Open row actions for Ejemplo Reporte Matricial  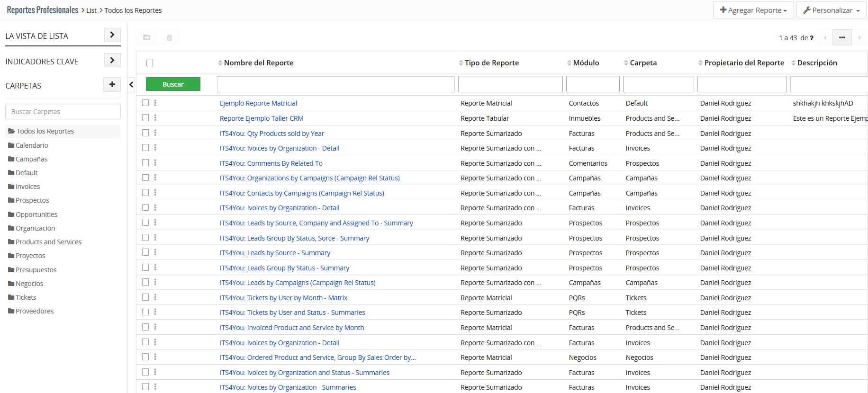[x=155, y=103]
